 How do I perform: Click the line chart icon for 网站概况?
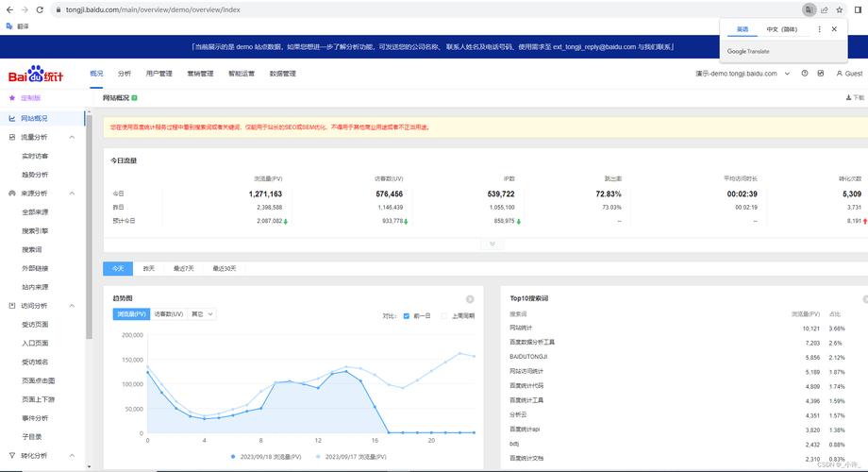coord(12,119)
